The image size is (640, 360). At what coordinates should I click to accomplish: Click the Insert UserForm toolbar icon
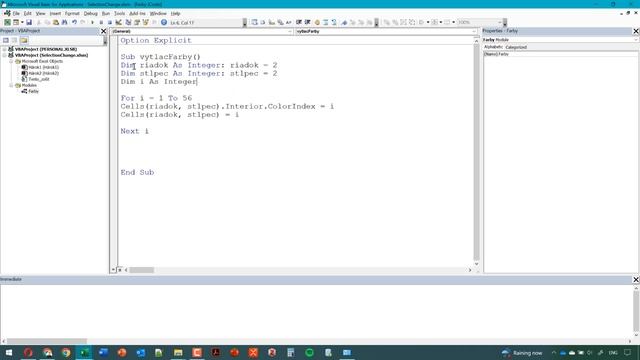(16, 22)
